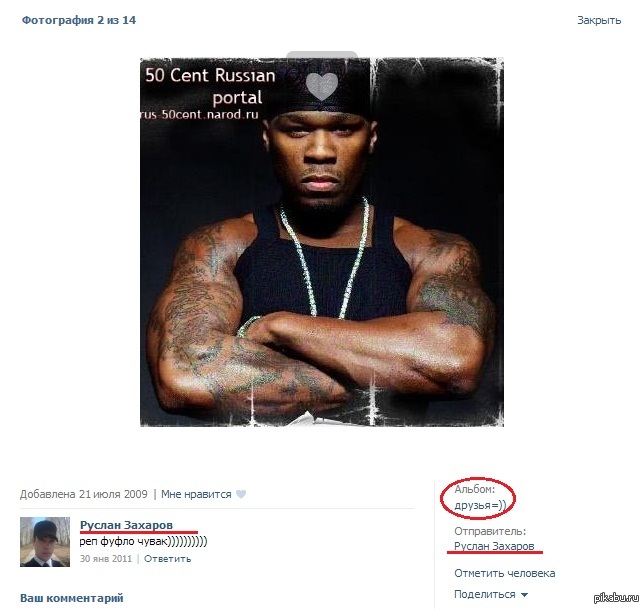The height and width of the screenshot is (609, 644).
Task: Click the Ваш комментарий heading
Action: [71, 598]
